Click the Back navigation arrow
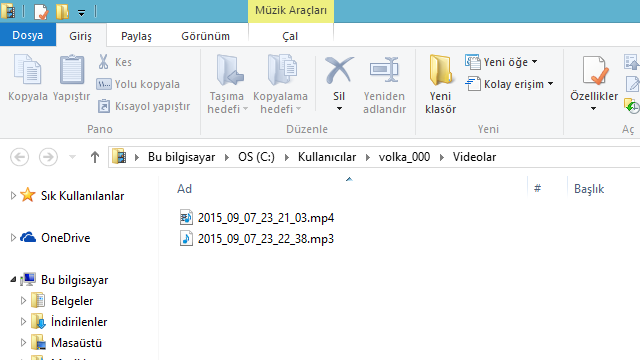Image resolution: width=640 pixels, height=360 pixels. 19,157
